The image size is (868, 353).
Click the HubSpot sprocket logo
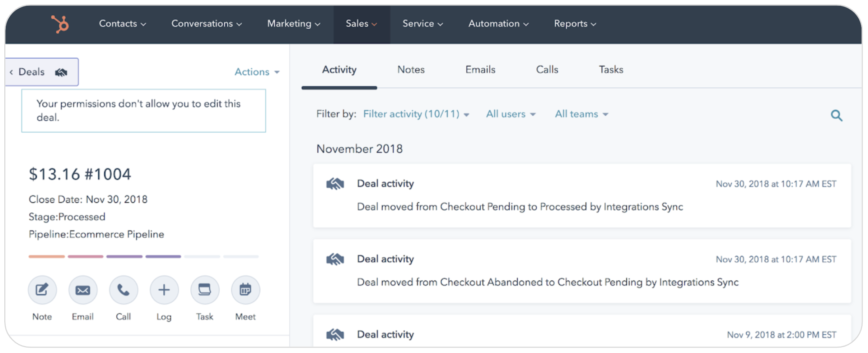click(60, 24)
